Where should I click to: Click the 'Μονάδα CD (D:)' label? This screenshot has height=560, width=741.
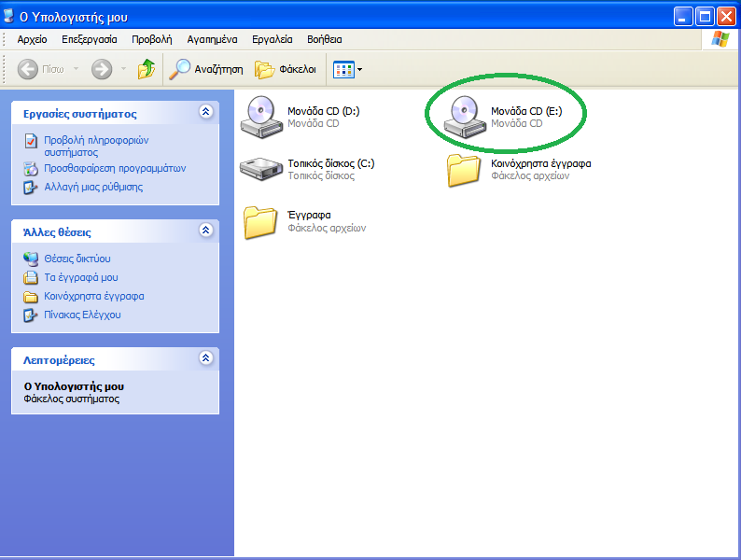tap(324, 111)
